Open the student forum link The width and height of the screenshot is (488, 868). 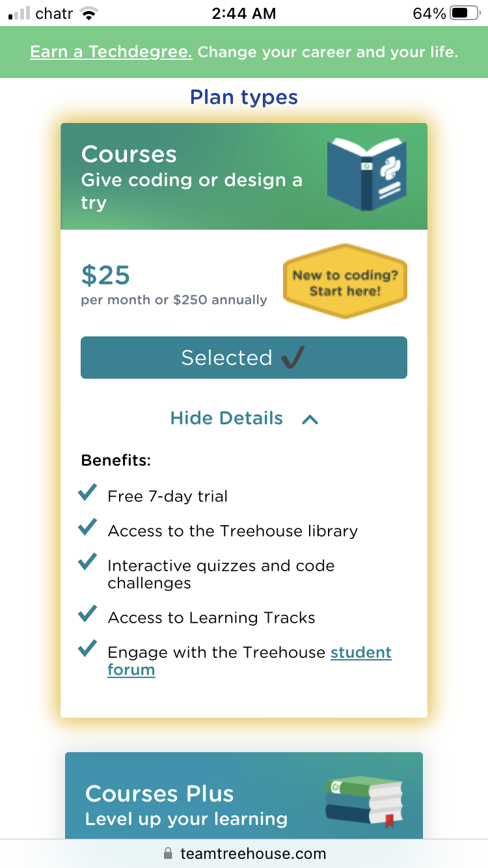361,653
